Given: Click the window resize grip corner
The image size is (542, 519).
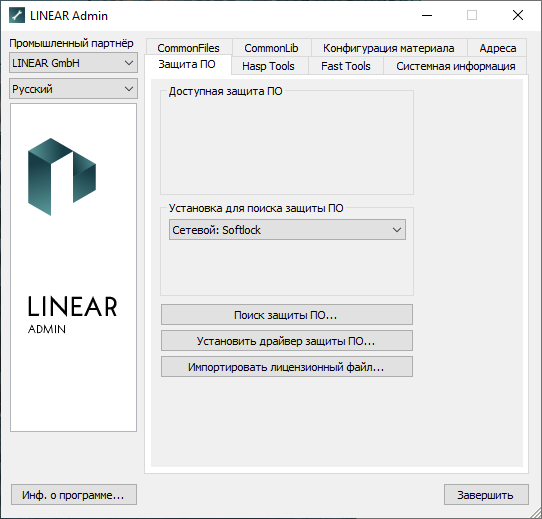Looking at the screenshot, I should pyautogui.click(x=536, y=513).
